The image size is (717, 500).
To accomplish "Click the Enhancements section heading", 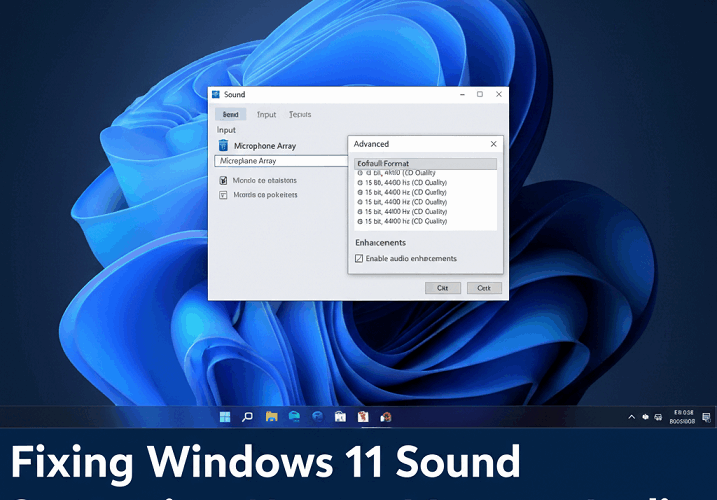I will 380,242.
